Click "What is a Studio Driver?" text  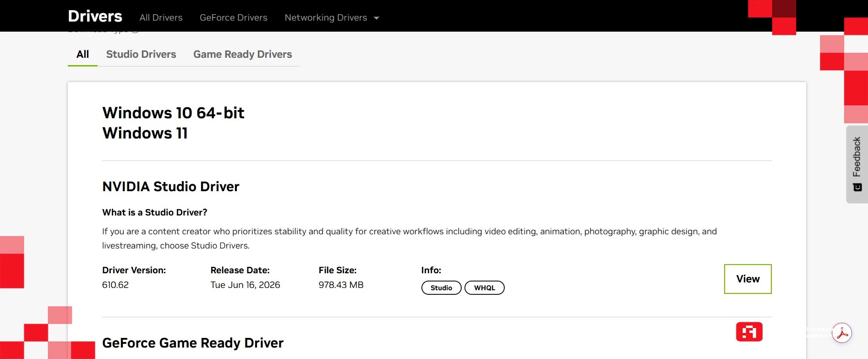155,212
